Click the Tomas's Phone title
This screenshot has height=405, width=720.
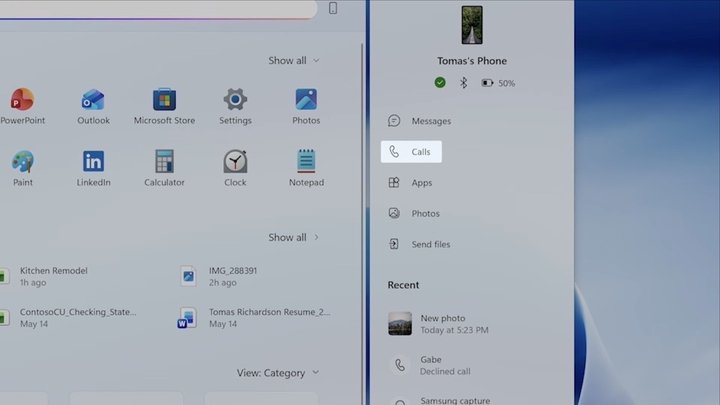(x=472, y=61)
